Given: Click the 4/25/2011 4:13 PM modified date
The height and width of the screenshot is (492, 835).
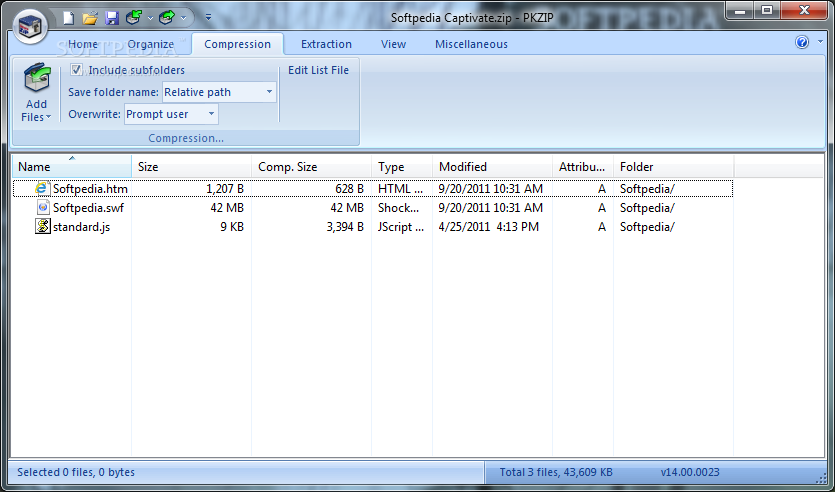Looking at the screenshot, I should [489, 227].
